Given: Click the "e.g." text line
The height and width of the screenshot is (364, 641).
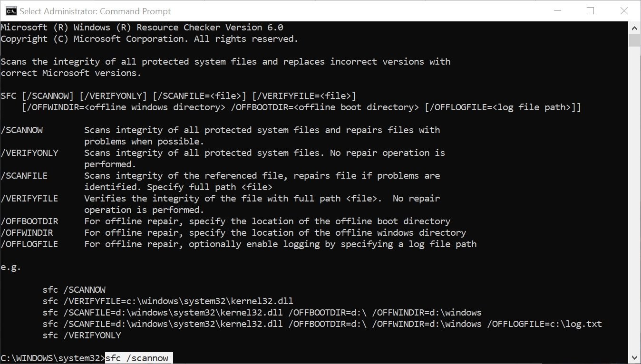Looking at the screenshot, I should 11,267.
